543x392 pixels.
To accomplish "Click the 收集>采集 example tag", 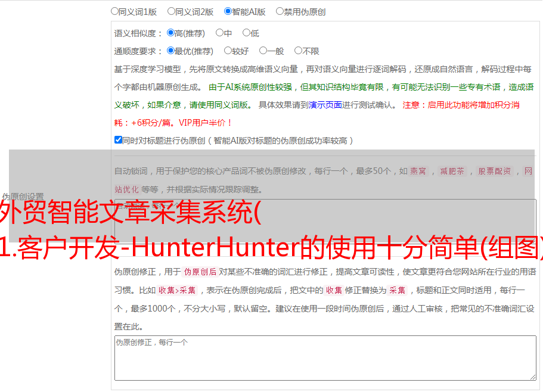I will pyautogui.click(x=177, y=290).
